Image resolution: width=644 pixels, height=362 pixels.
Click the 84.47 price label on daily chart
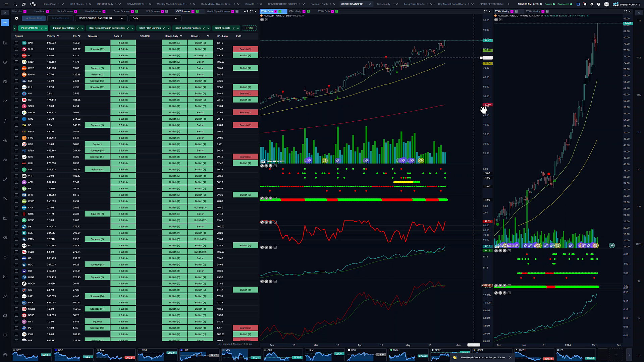[x=487, y=41]
